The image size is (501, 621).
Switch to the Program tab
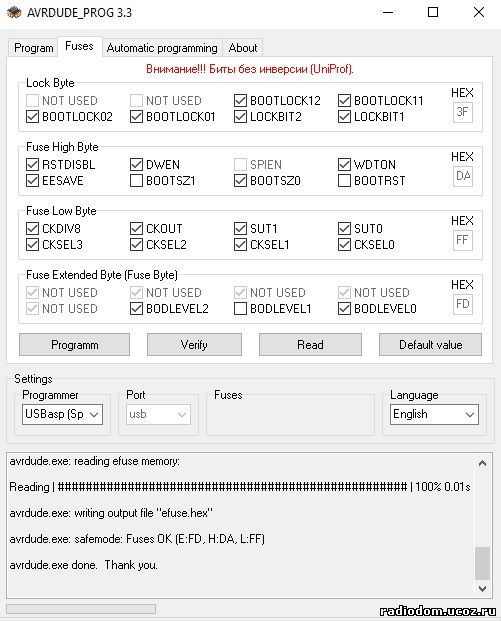(34, 48)
